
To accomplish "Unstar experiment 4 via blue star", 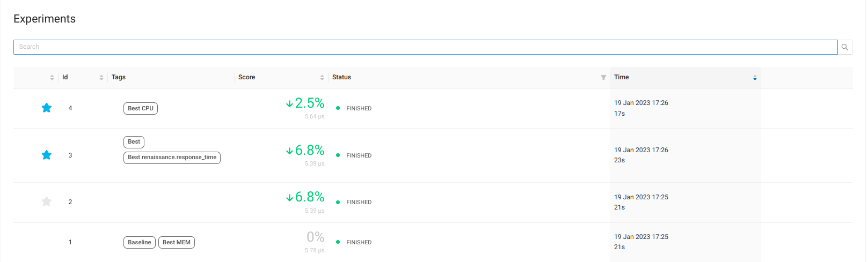I will pos(47,108).
